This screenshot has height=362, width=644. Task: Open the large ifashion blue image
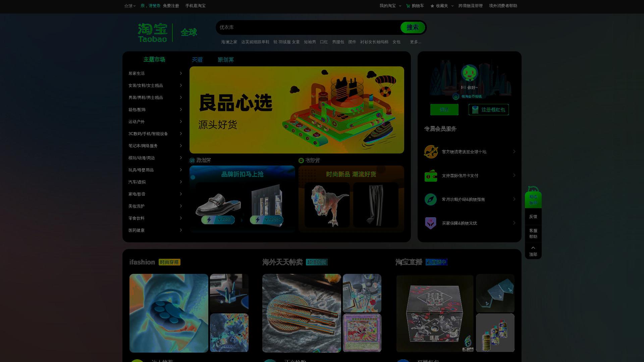coord(169,313)
